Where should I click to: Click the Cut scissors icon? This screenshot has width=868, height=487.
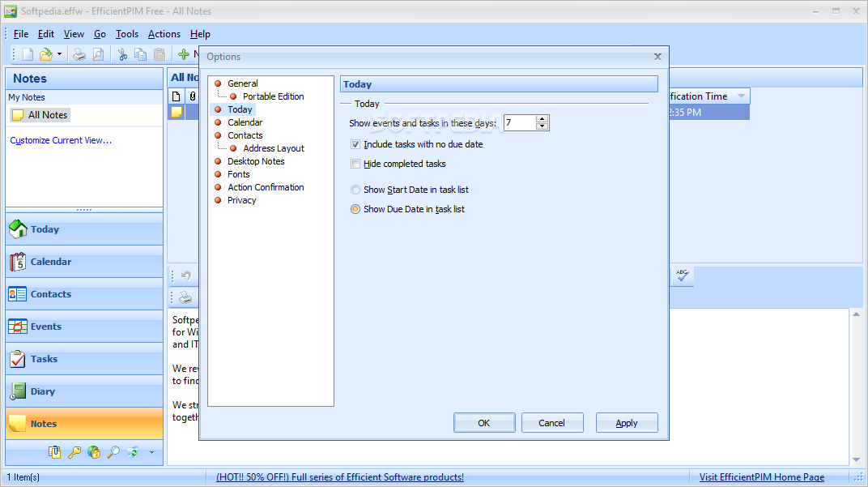122,54
